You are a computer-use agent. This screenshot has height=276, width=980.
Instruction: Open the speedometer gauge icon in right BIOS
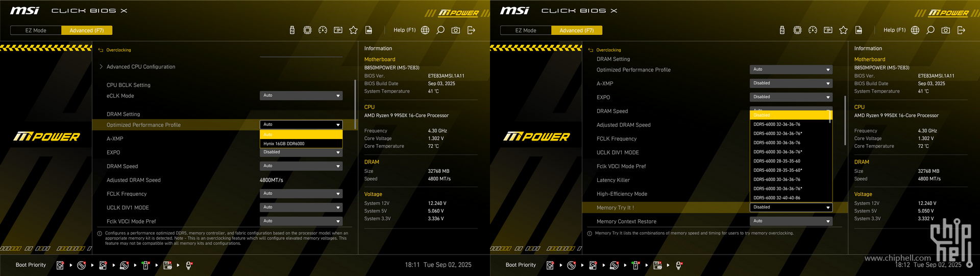point(813,30)
